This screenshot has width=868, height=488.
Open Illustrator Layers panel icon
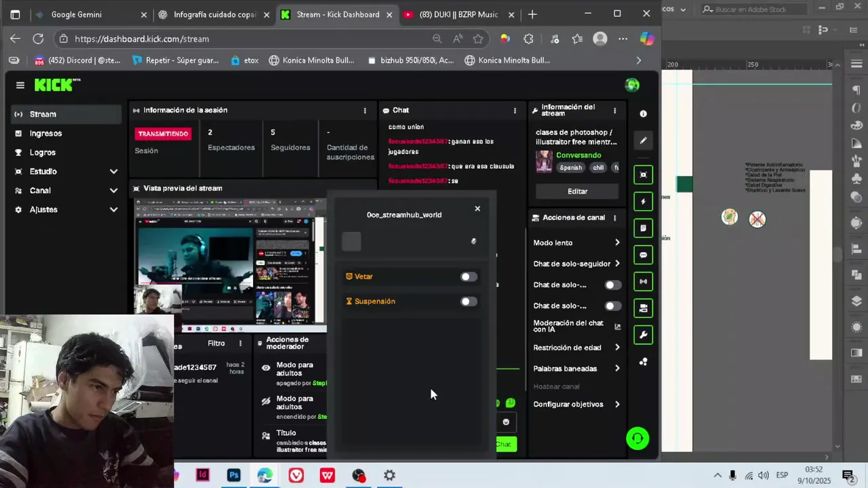(x=856, y=301)
